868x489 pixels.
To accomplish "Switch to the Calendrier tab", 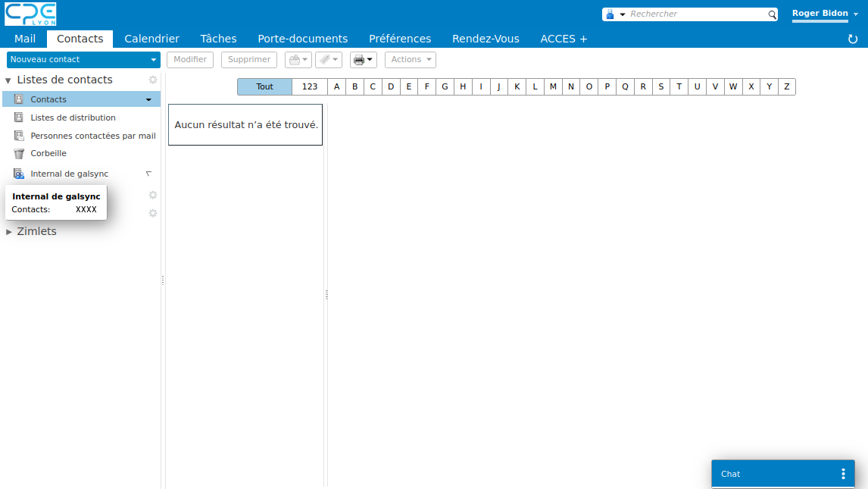I will (x=151, y=39).
